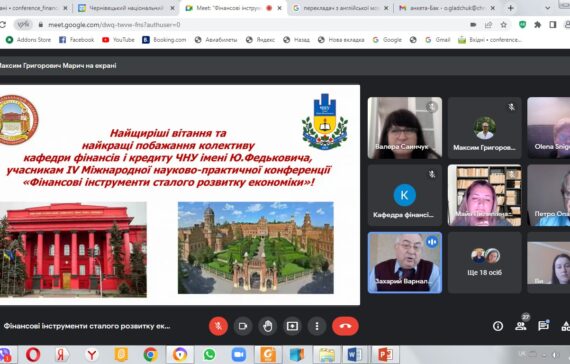Open the green shield extension icon
Viewport: 570px width, 364px height.
coord(522,25)
